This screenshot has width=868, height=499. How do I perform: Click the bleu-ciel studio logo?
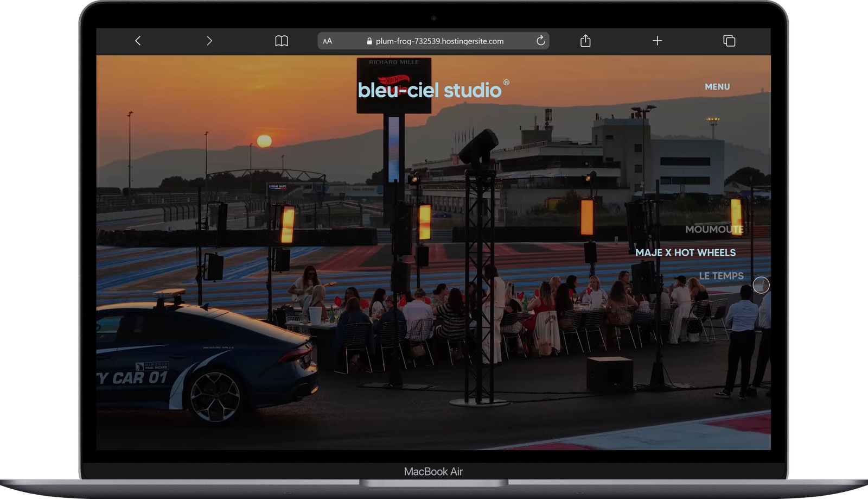433,90
